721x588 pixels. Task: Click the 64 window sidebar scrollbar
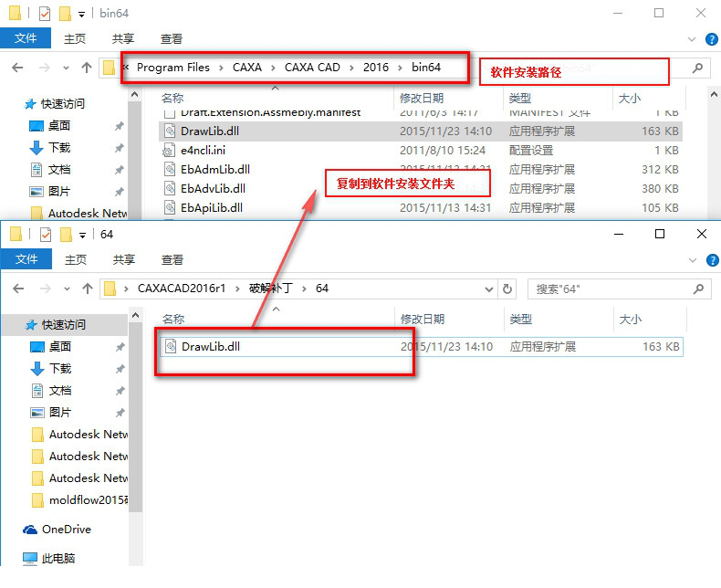[135, 418]
